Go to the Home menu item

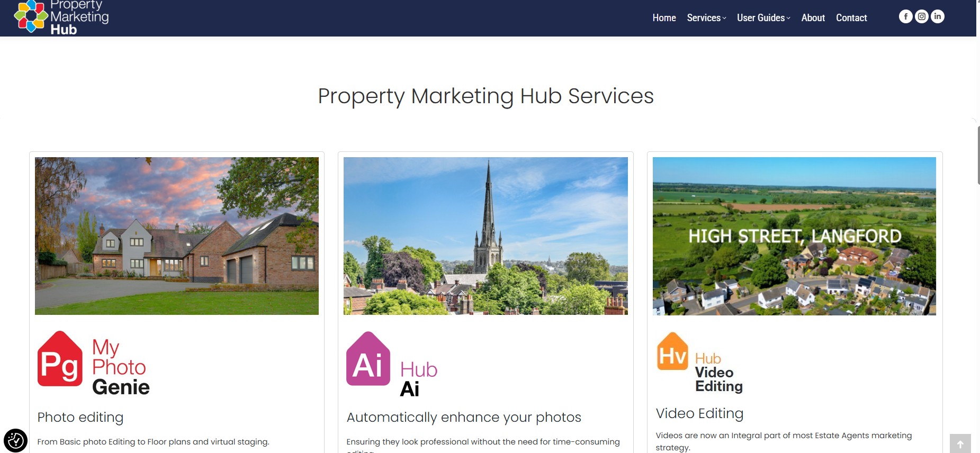tap(664, 18)
